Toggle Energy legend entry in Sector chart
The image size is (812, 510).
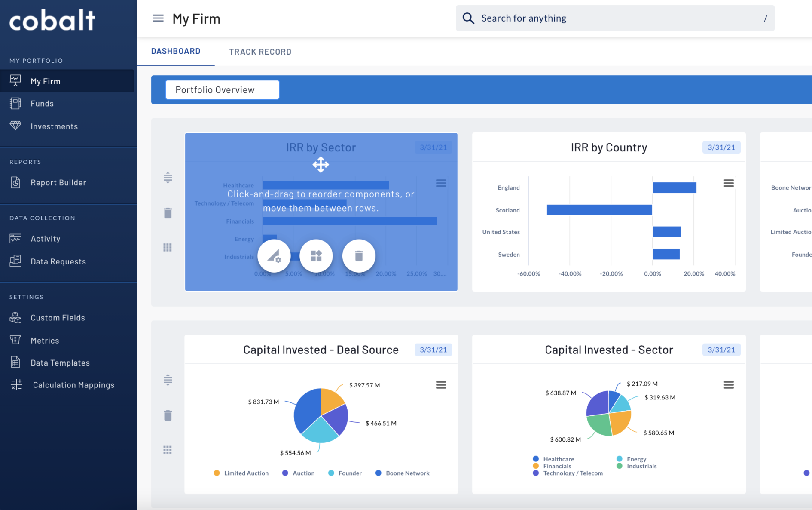(x=631, y=459)
